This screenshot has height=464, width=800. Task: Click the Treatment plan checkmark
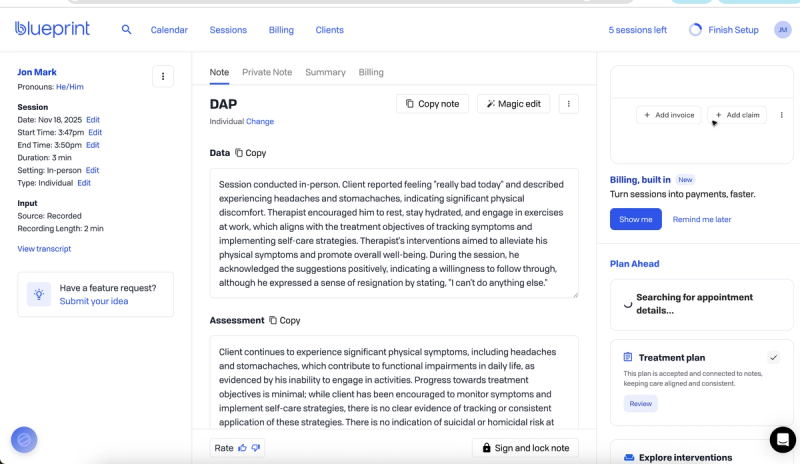(x=773, y=357)
